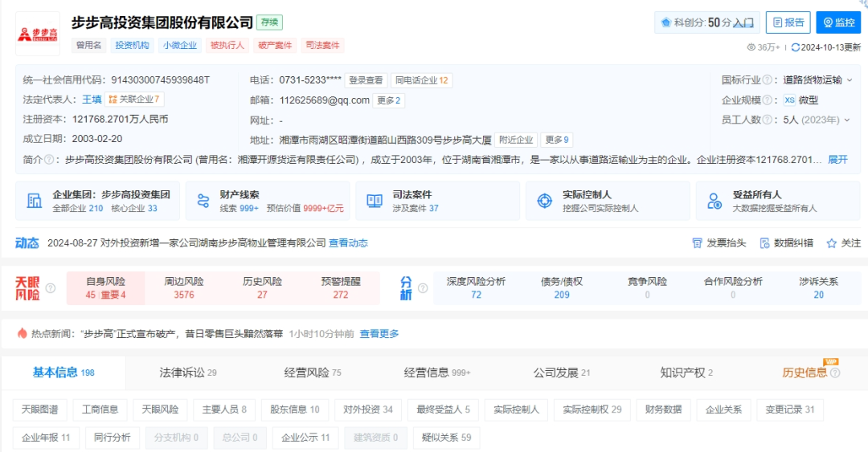Open the 受益所有人 card
This screenshot has height=452, width=868.
[x=778, y=201]
